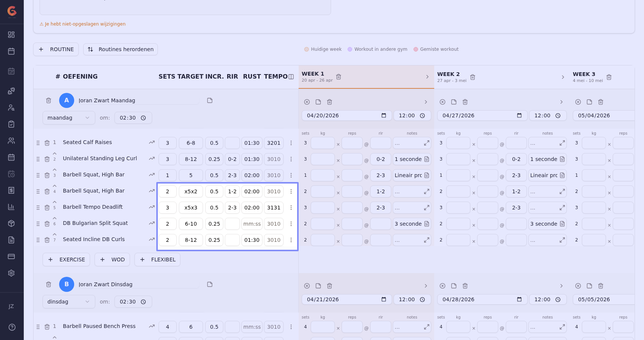Open the dashboard icon in the sidebar
644x340 pixels.
11,35
